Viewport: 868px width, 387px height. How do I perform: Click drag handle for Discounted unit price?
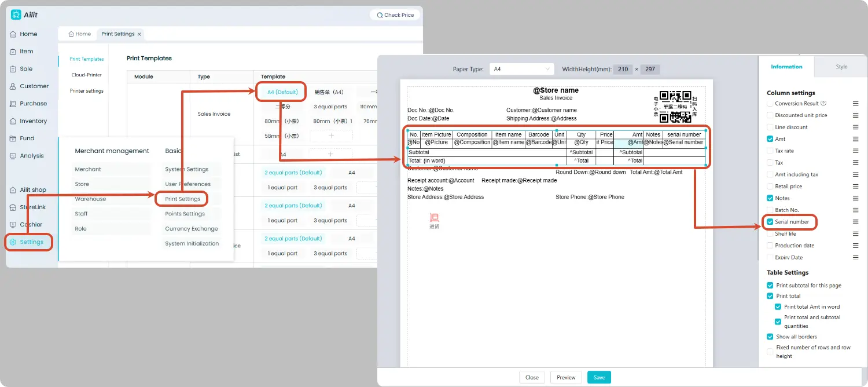tap(855, 115)
